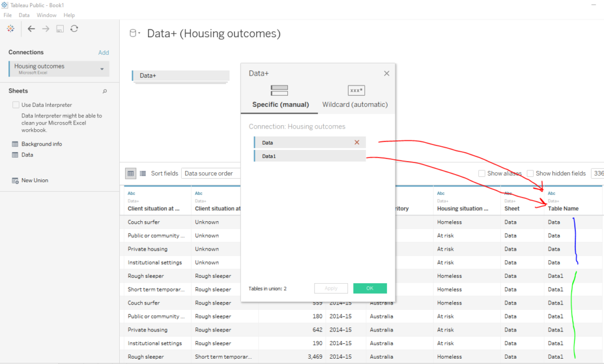Click the data source cylinder icon
The width and height of the screenshot is (604, 364).
(133, 33)
